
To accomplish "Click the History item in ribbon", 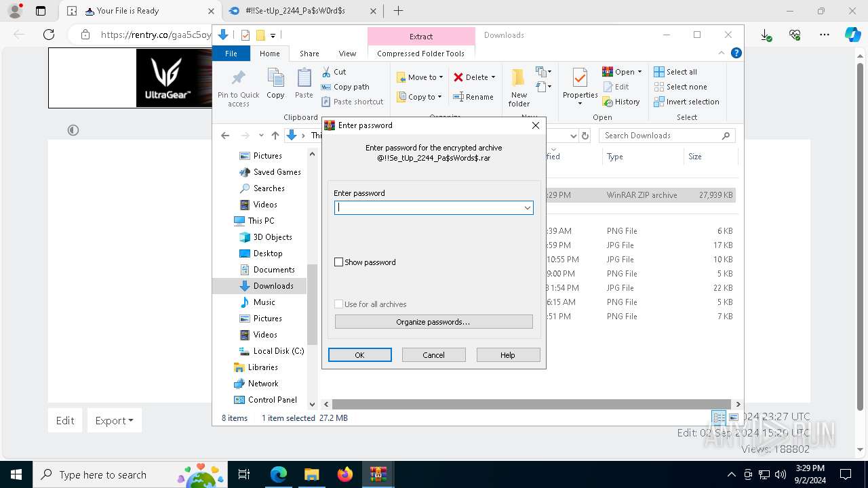I will (x=620, y=102).
